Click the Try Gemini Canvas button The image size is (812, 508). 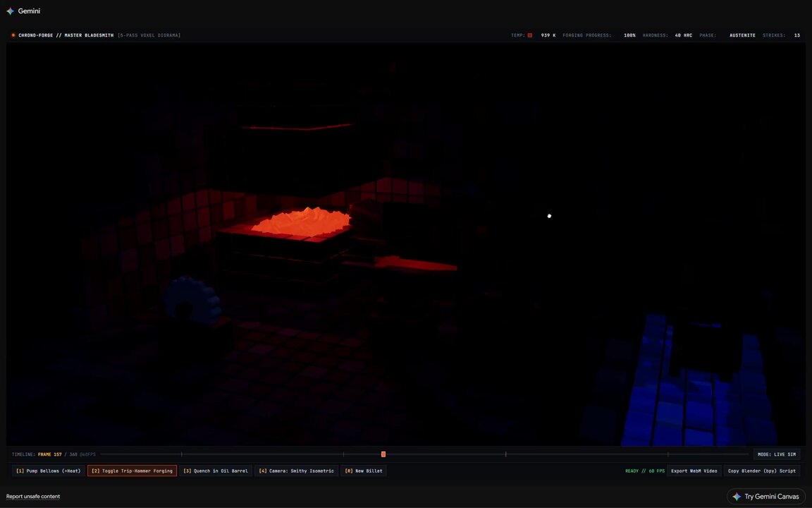(766, 497)
